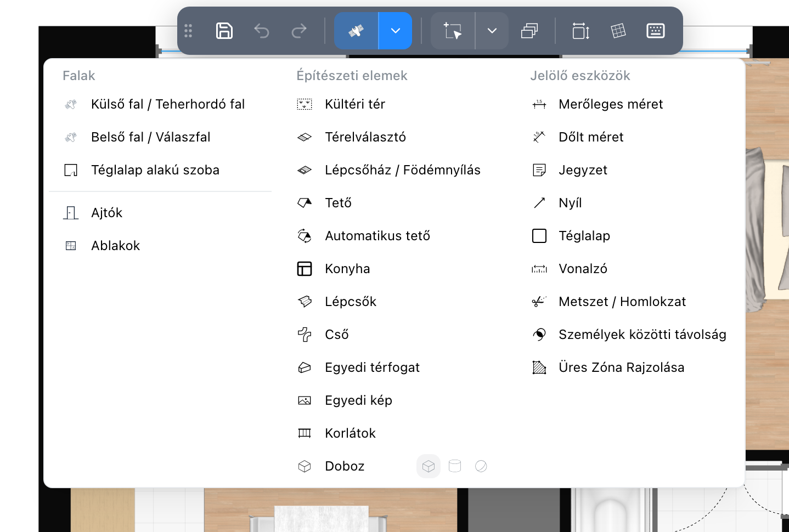This screenshot has width=789, height=532.
Task: Click the perspective grid icon in toolbar
Action: point(618,31)
